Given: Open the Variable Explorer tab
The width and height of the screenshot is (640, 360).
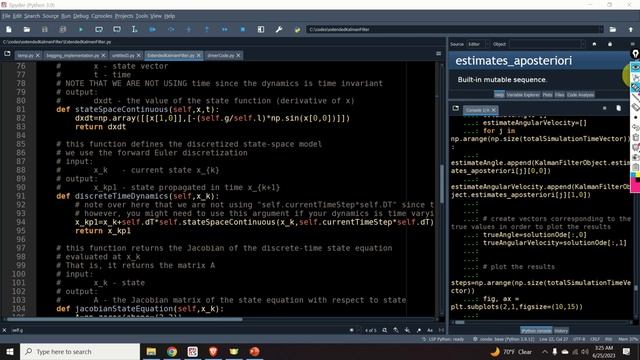Looking at the screenshot, I should click(523, 95).
